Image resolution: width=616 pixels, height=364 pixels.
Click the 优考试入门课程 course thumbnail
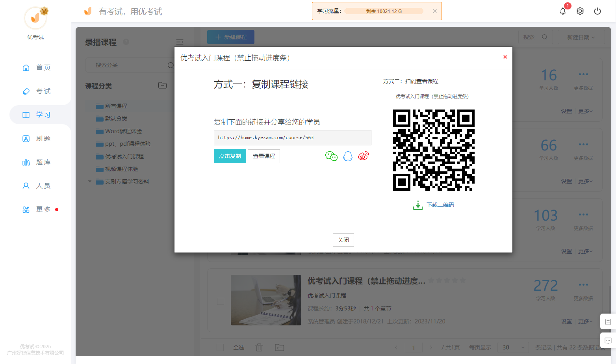(x=266, y=300)
